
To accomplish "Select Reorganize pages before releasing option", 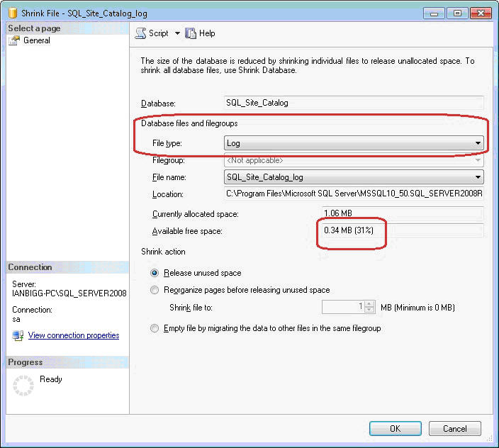I will [x=155, y=290].
